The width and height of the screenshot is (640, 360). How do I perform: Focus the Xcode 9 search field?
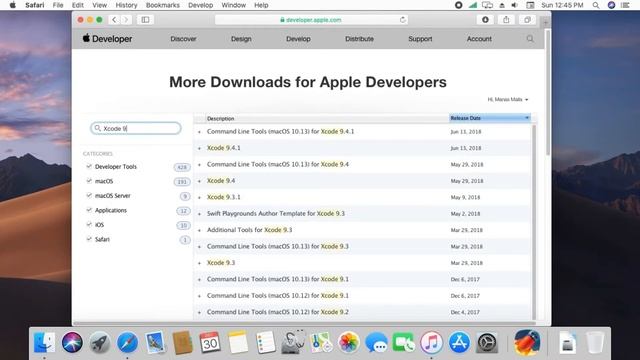[136, 128]
